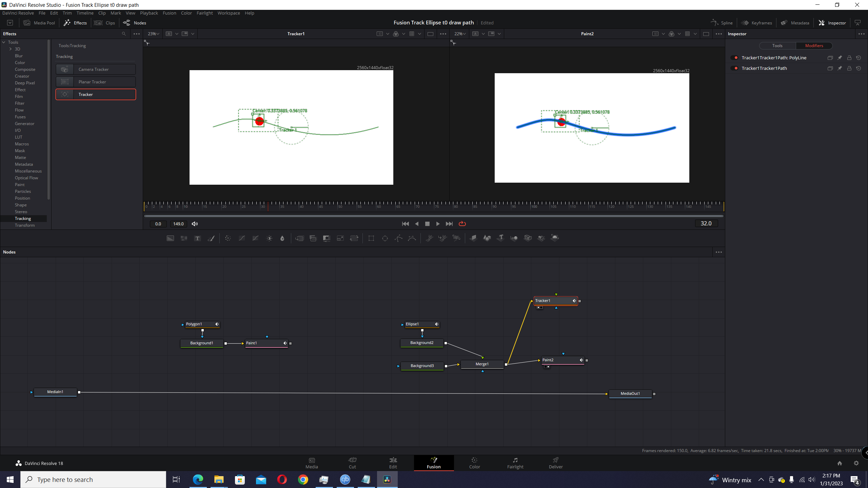Play the composition forward

coord(438,224)
